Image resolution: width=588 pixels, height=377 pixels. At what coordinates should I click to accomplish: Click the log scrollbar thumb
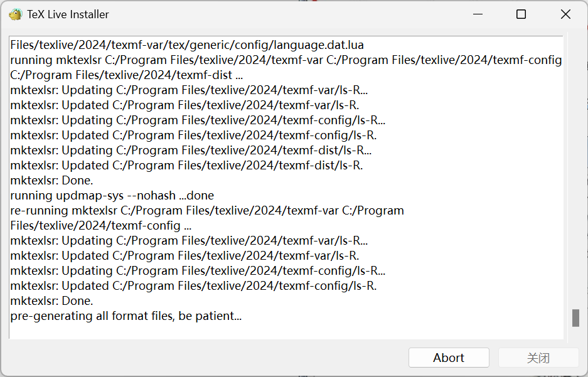[x=575, y=318]
